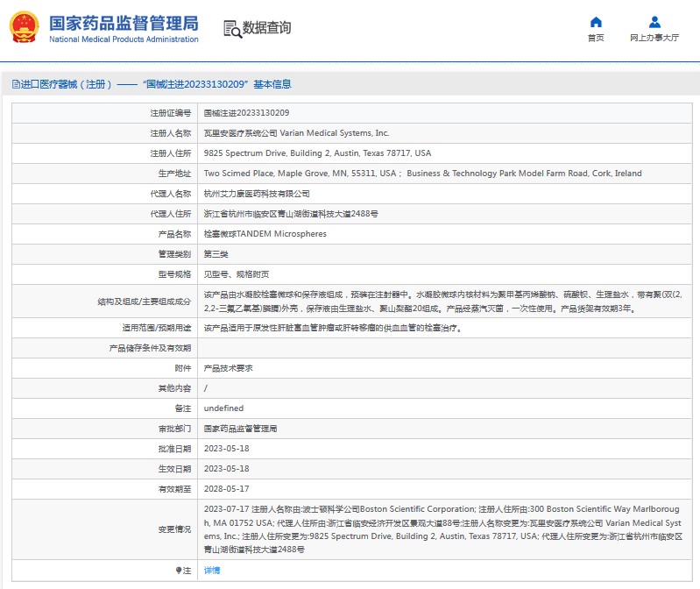Select approval date 2023-05-18 in 批准日期 row
Image resolution: width=700 pixels, height=589 pixels.
coord(226,449)
